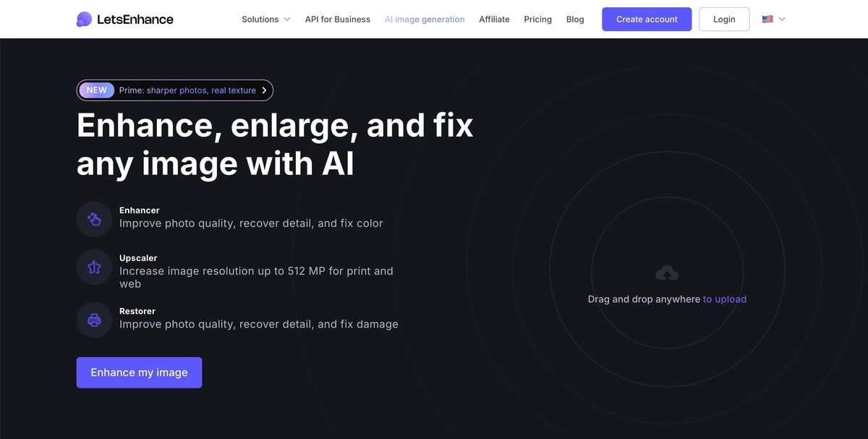The width and height of the screenshot is (868, 439).
Task: Click the LetsEnhance logo icon
Action: (x=84, y=20)
